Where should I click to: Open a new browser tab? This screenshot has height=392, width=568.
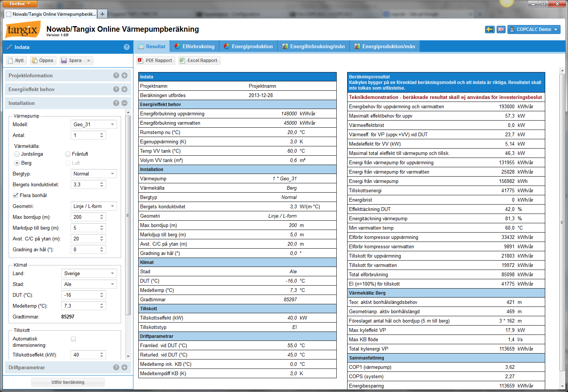click(102, 14)
